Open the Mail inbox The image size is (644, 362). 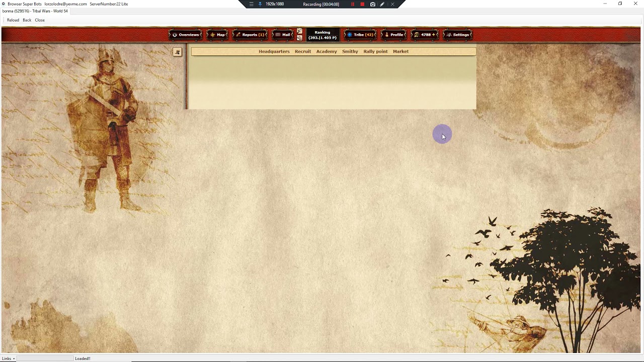283,35
